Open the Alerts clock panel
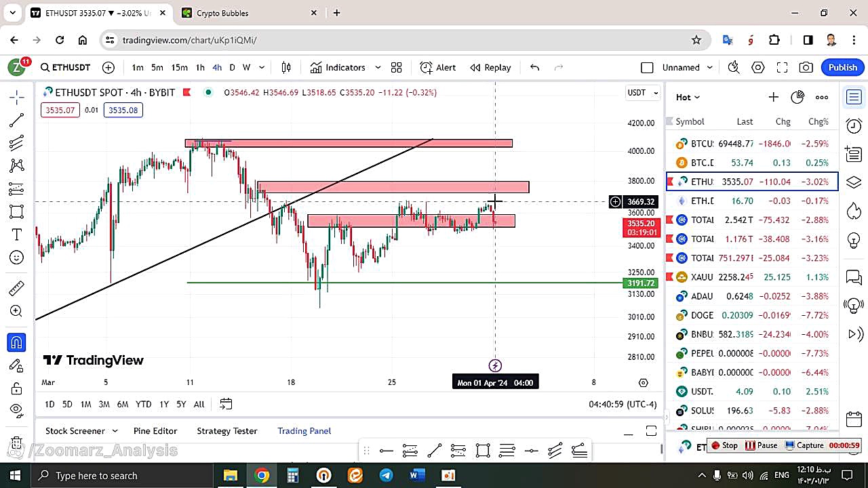The image size is (868, 488). (854, 125)
